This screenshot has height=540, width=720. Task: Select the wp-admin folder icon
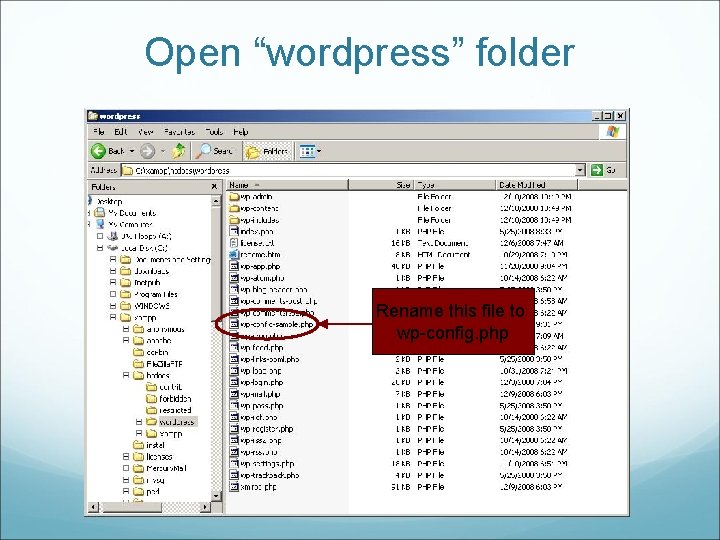click(x=234, y=197)
